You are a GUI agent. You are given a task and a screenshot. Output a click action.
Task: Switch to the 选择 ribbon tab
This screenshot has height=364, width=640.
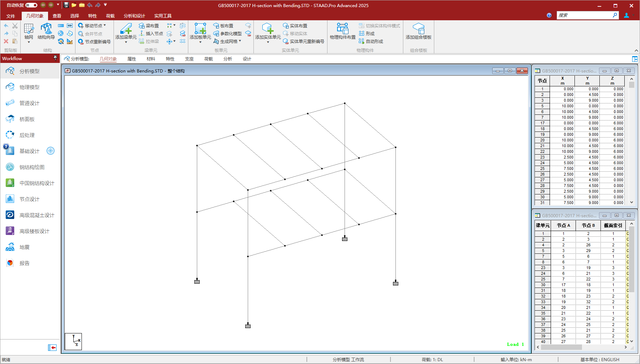pos(75,16)
